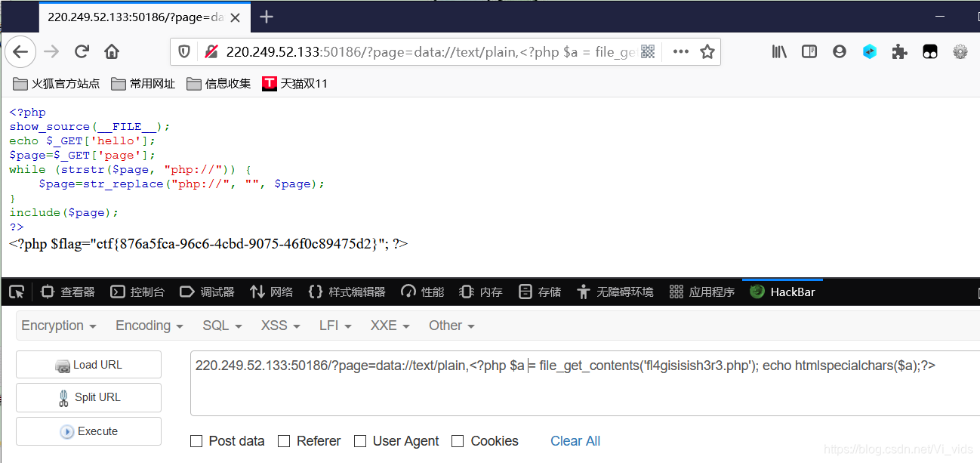
Task: Go back with the browser back arrow
Action: (20, 51)
